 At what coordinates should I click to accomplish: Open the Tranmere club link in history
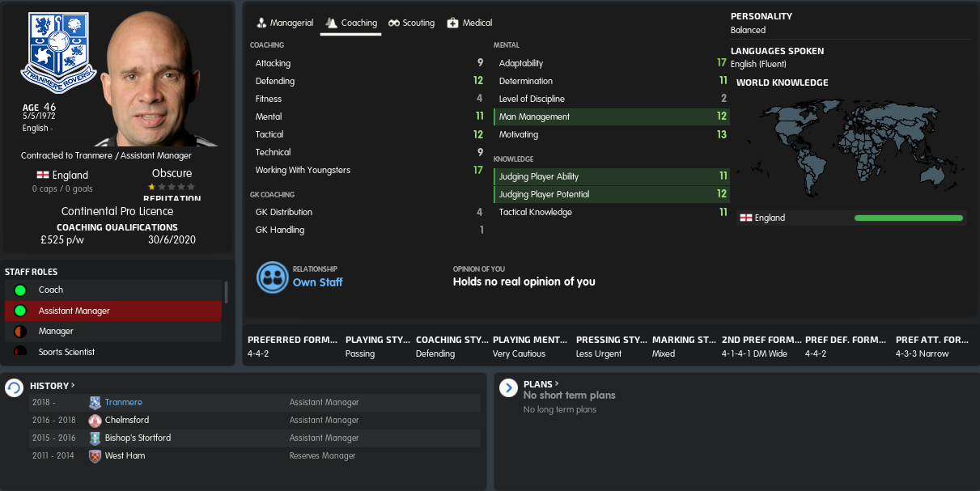[x=123, y=403]
